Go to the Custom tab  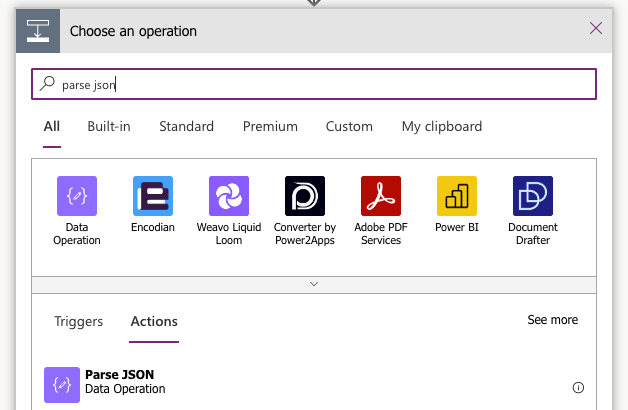(349, 127)
